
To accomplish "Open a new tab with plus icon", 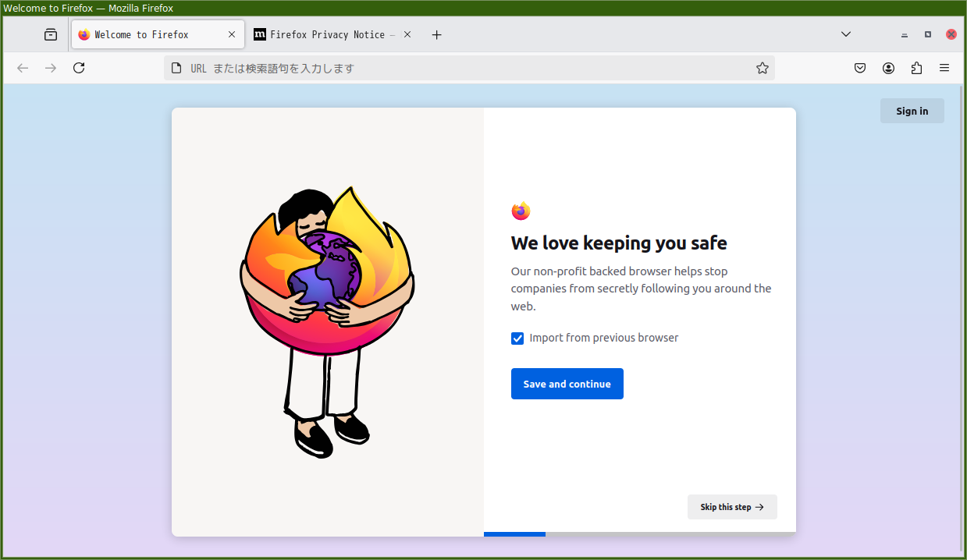I will 437,34.
